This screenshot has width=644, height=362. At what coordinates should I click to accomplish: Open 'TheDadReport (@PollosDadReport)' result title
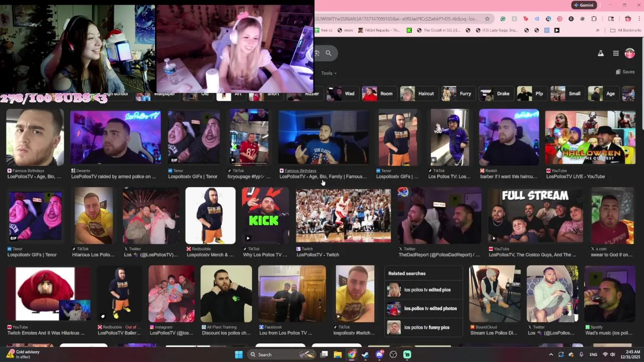[439, 255]
